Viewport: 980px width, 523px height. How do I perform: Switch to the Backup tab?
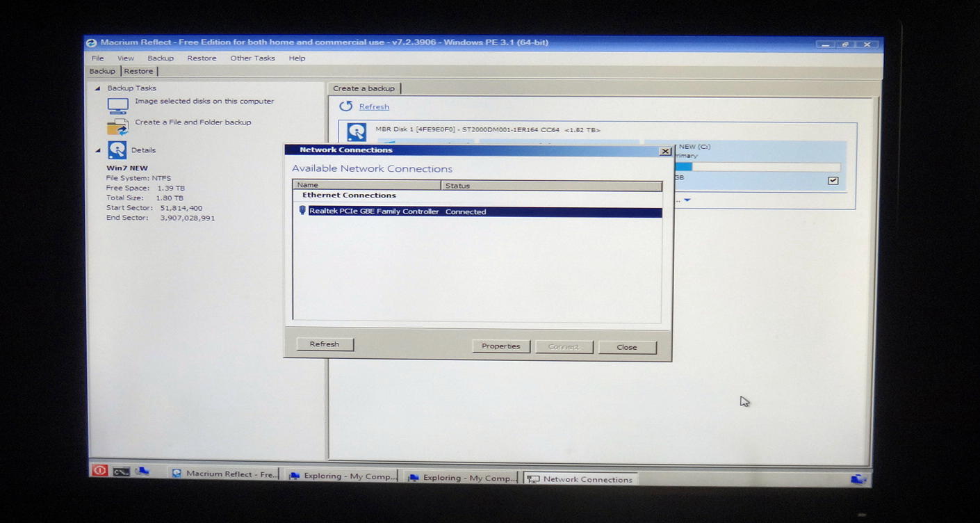pyautogui.click(x=102, y=71)
